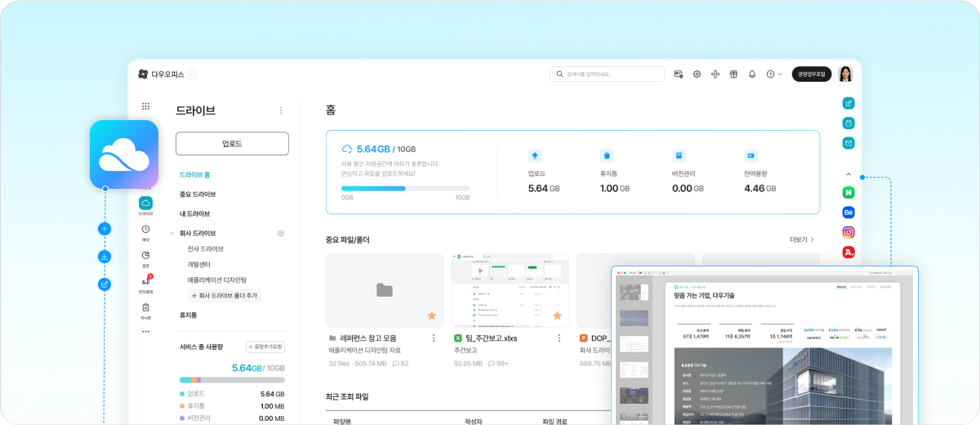Toggle favorite star on 레퍼런스 참고 모음

[x=431, y=315]
